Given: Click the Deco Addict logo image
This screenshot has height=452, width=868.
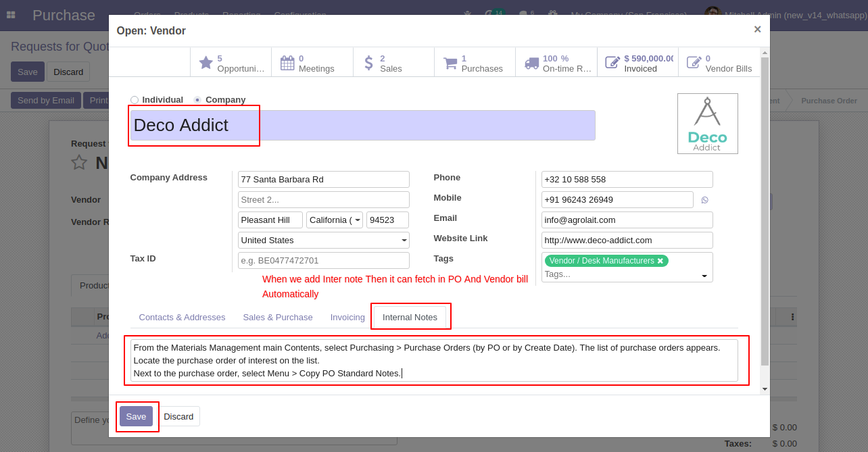Looking at the screenshot, I should pyautogui.click(x=708, y=124).
